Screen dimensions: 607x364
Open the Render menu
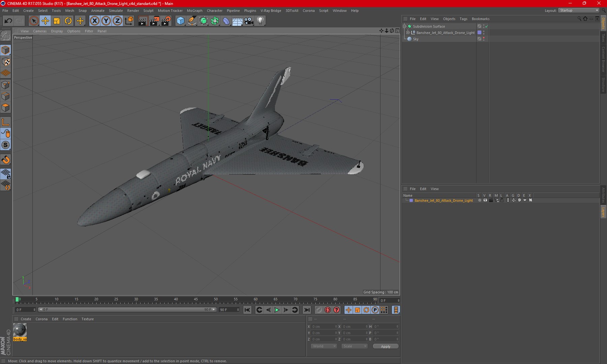pos(133,10)
